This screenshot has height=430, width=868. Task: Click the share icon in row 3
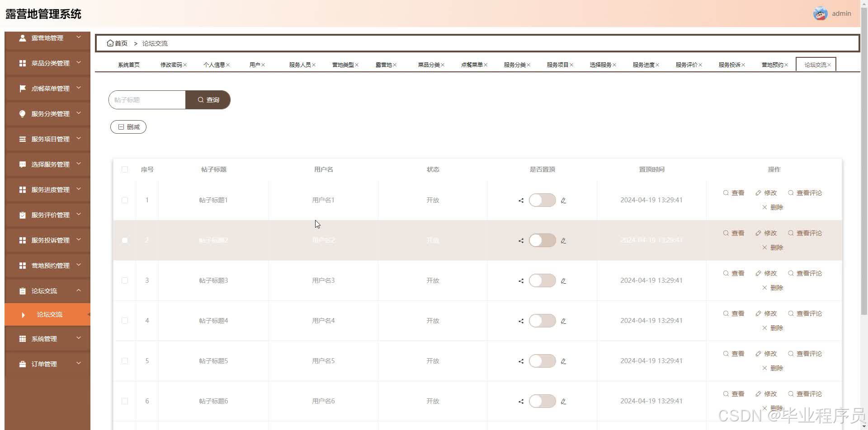click(x=521, y=281)
